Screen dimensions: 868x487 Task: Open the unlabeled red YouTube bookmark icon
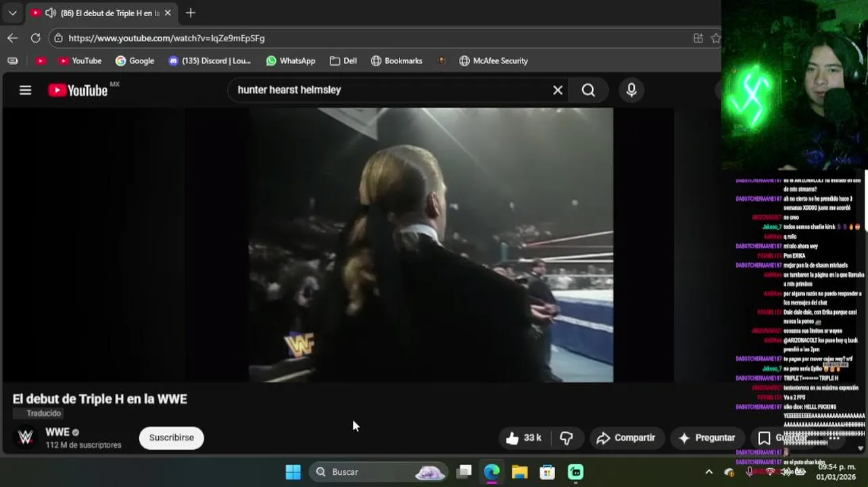41,61
